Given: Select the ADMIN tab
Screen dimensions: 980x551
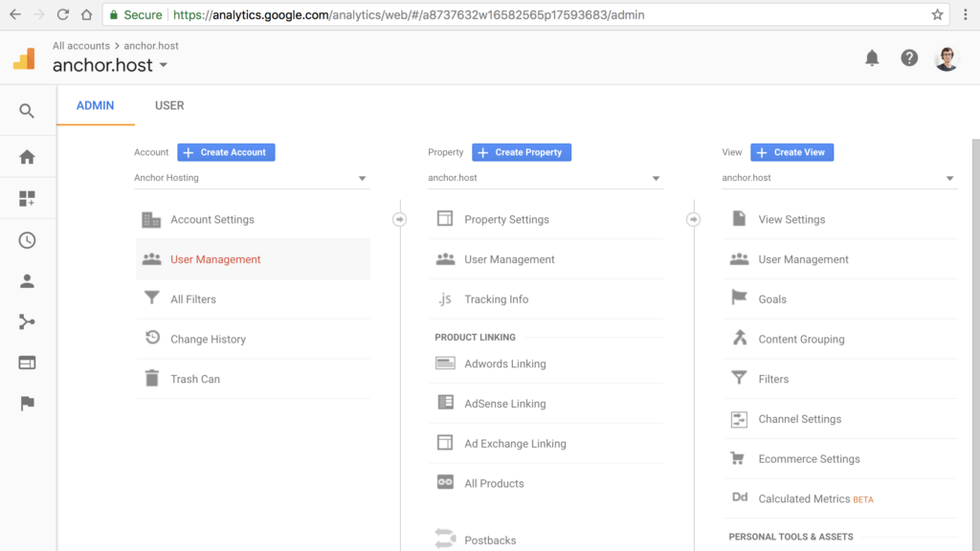Looking at the screenshot, I should pos(95,105).
